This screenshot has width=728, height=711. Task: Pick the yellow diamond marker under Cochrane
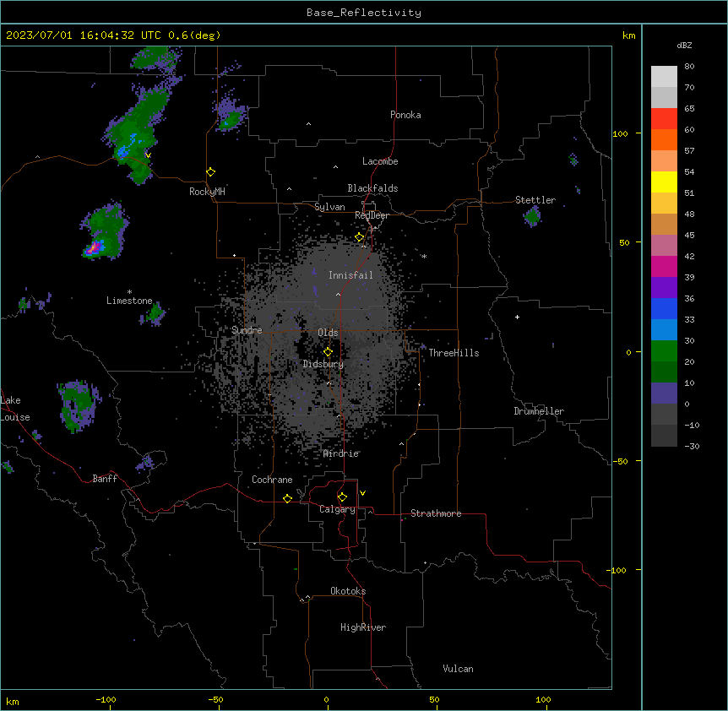point(287,498)
